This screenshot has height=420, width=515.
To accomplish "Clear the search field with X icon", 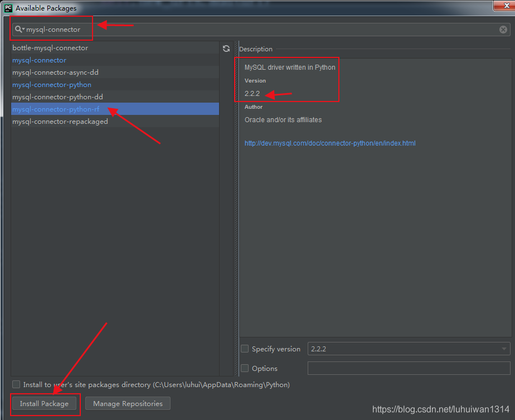I will (503, 30).
